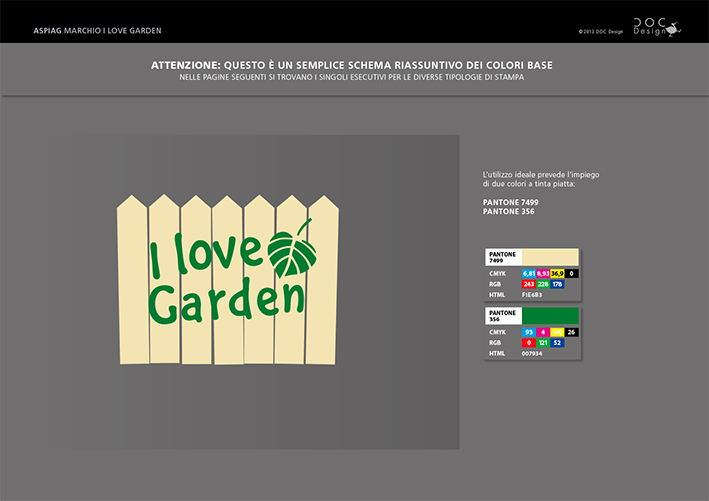This screenshot has width=709, height=501.
Task: Click the 'Garden' word in logo
Action: (x=226, y=302)
